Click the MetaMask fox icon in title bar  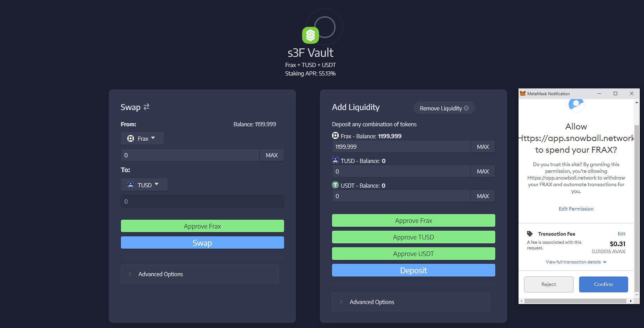click(523, 93)
